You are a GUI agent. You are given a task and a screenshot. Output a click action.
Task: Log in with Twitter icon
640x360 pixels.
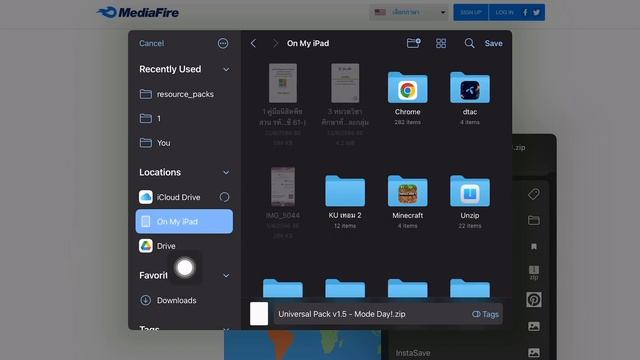click(536, 13)
